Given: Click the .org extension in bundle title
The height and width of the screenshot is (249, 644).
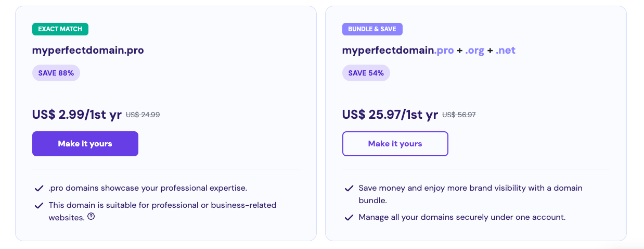Looking at the screenshot, I should 474,51.
